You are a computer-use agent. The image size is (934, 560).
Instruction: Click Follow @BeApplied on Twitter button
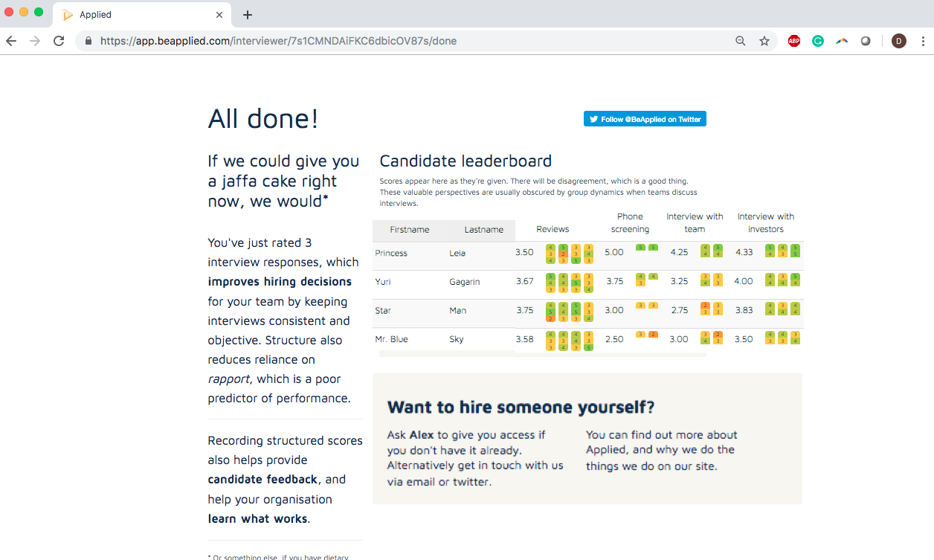645,119
